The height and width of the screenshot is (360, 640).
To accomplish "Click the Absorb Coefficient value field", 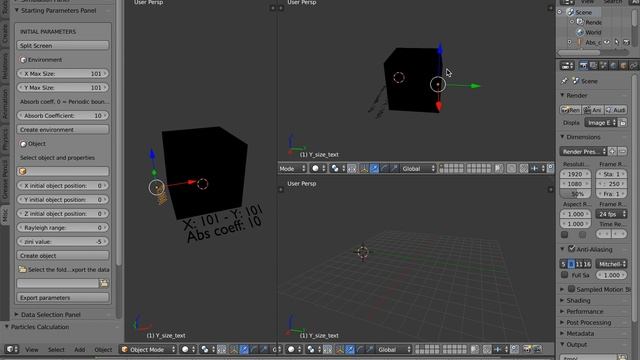I will (x=63, y=116).
